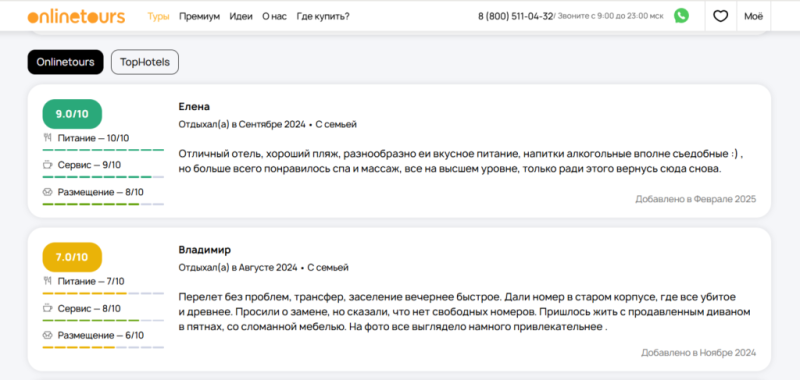The image size is (800, 380).
Task: Open the WhatsApp chat icon
Action: tap(681, 16)
